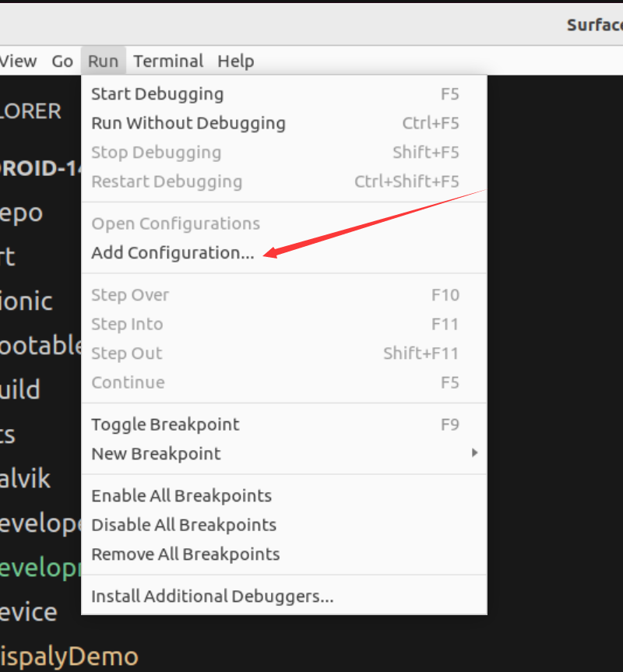Choose Add Configuration... menu entry
The width and height of the screenshot is (623, 672).
pyautogui.click(x=172, y=253)
